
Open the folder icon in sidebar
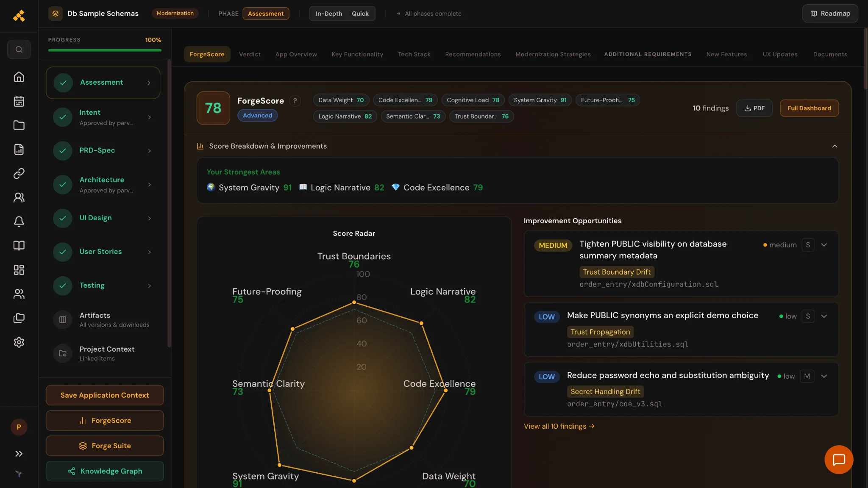pyautogui.click(x=19, y=125)
